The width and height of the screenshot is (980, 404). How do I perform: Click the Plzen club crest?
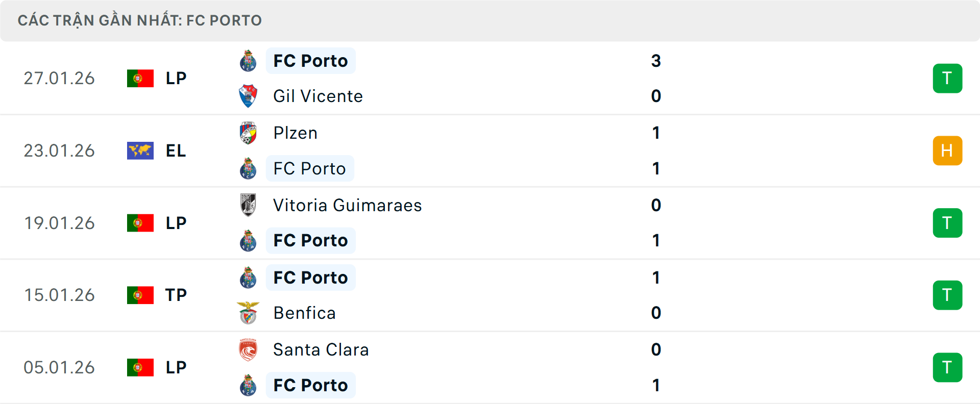(x=248, y=133)
